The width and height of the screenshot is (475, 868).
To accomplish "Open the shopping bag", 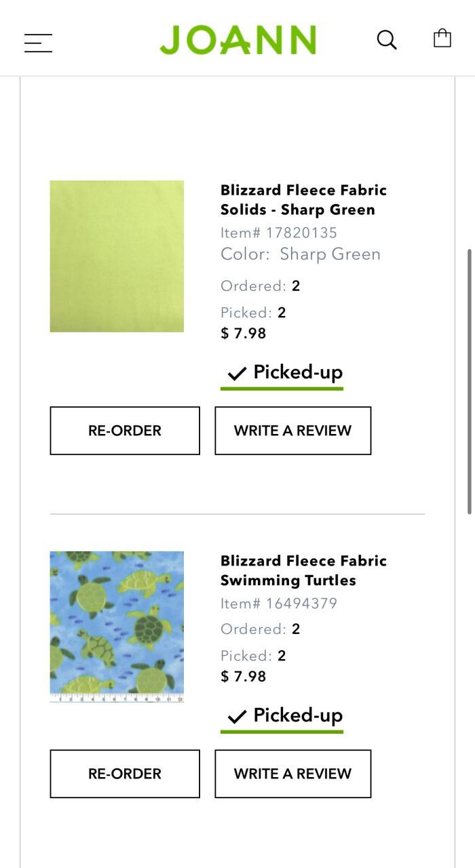I will tap(442, 38).
